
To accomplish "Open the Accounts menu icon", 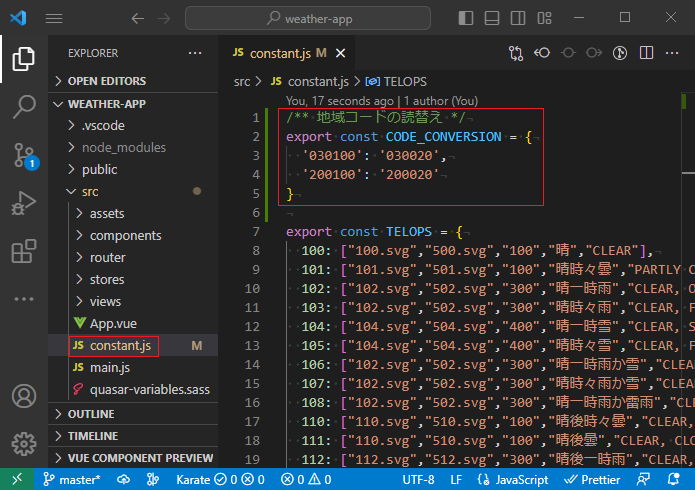I will (x=24, y=396).
